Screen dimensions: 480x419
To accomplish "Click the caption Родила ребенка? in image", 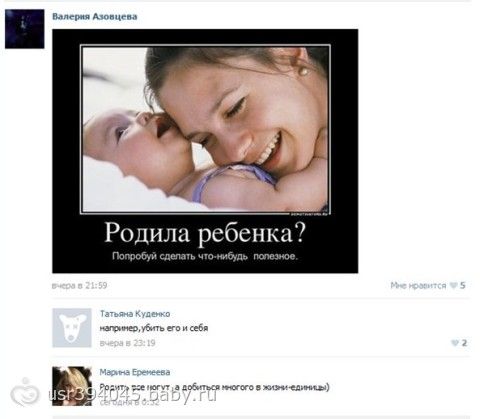I will click(x=205, y=233).
